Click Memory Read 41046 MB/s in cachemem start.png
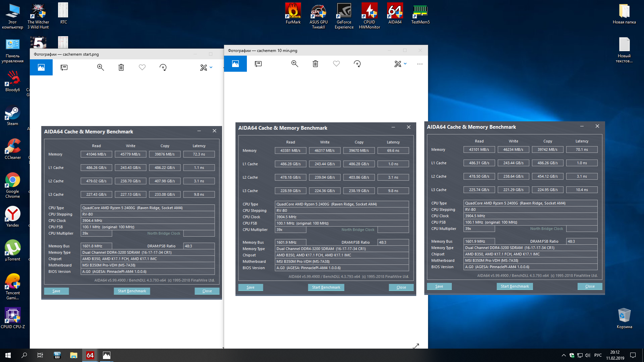 [96, 154]
